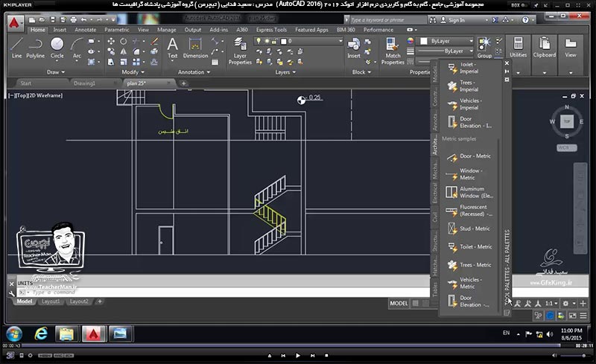
Task: Switch to the Annotate ribbon tab
Action: pos(85,30)
